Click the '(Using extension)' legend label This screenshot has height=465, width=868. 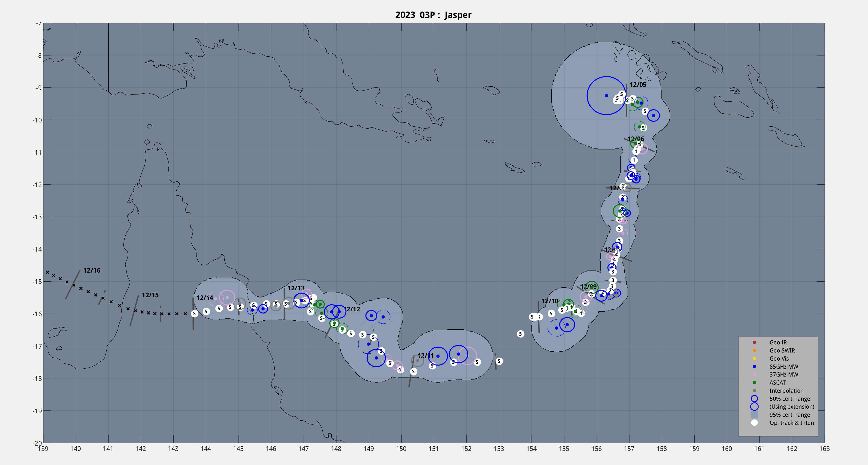792,407
